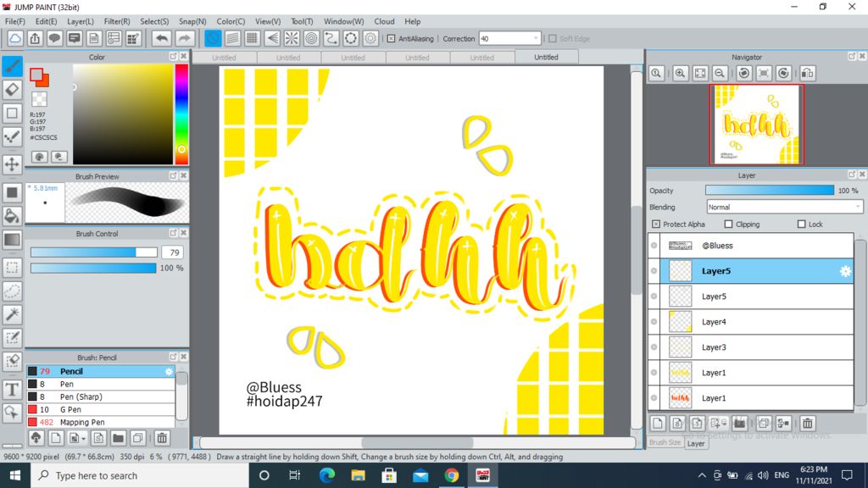The width and height of the screenshot is (868, 488).
Task: Adjust the layer Opacity slider
Action: (770, 191)
